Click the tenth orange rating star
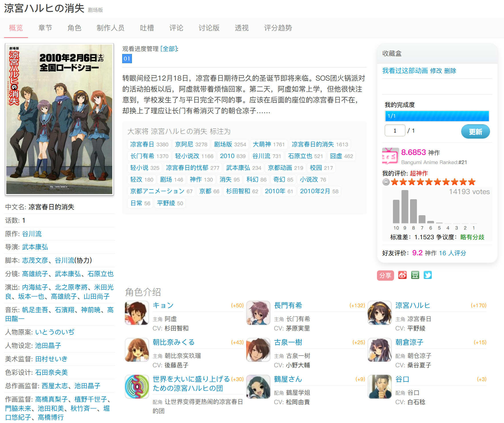 pyautogui.click(x=472, y=182)
